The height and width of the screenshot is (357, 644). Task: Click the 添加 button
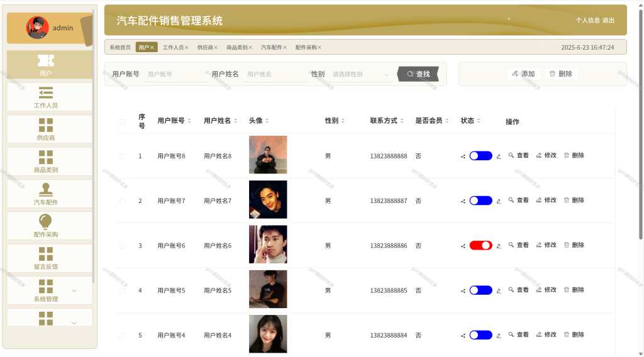tap(524, 74)
